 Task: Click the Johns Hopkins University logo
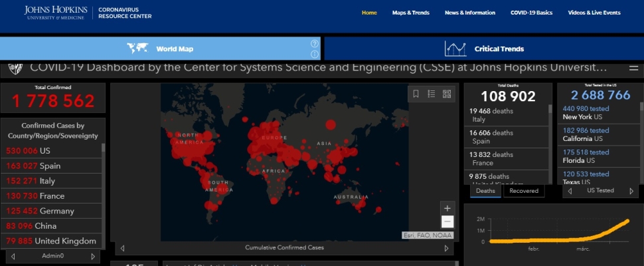56,13
